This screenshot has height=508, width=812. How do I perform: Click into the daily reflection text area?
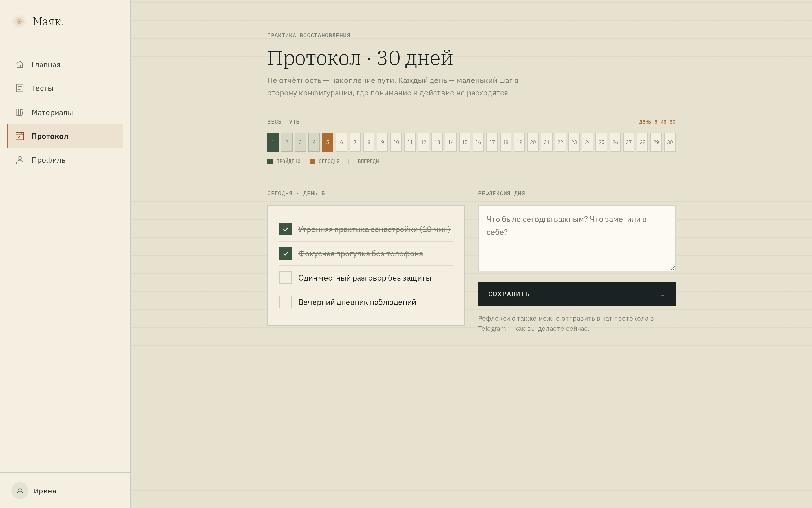577,238
